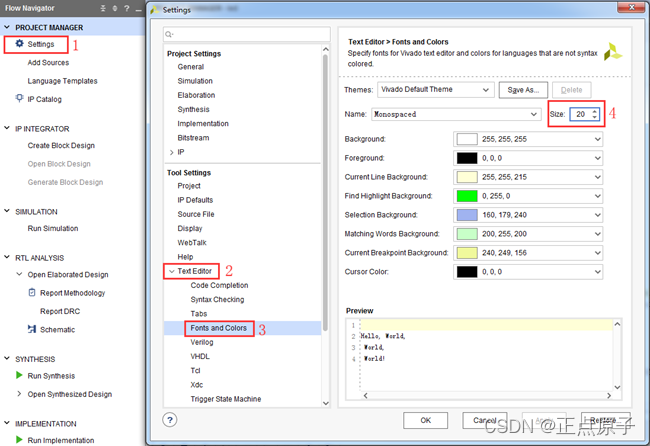Open Matching Words Background color dropdown

(x=528, y=234)
